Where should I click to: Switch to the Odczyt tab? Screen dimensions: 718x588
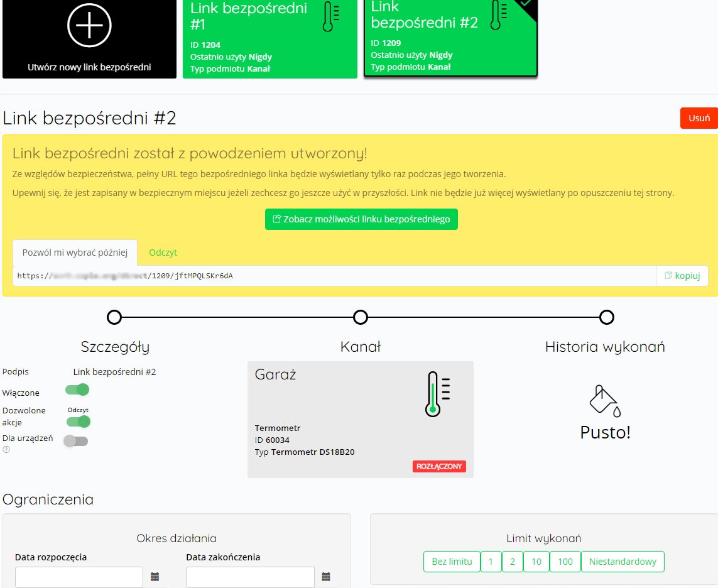point(163,253)
